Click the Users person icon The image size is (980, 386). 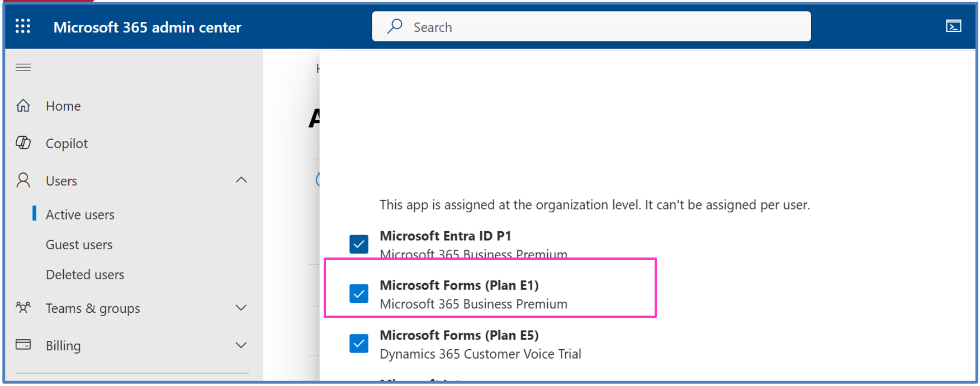(23, 180)
